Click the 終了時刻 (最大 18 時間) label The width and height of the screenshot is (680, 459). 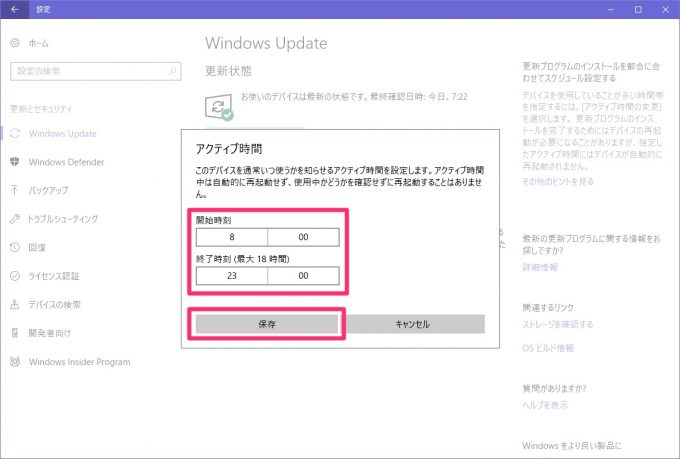click(242, 259)
